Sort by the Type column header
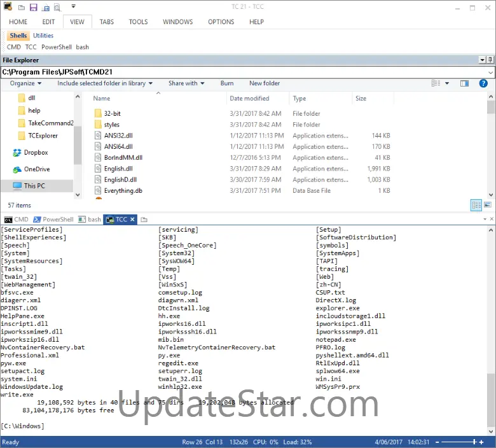The width and height of the screenshot is (496, 448). pos(300,99)
